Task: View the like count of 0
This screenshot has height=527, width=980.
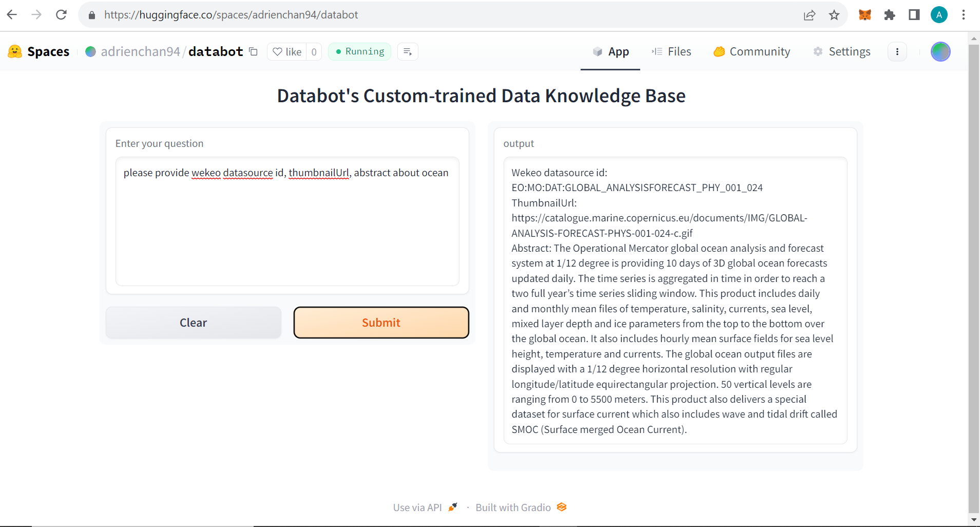Action: point(314,51)
